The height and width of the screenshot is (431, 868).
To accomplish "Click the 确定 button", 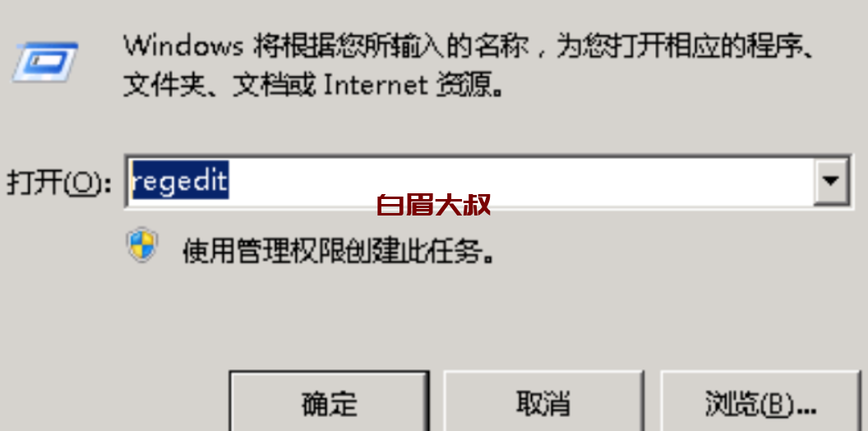I will (x=330, y=401).
